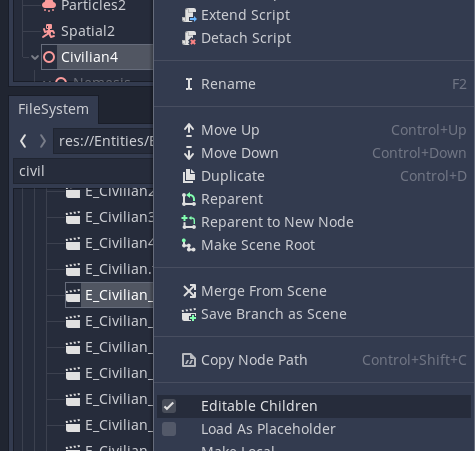Choose Copy Node Path
This screenshot has width=475, height=451.
[314, 360]
